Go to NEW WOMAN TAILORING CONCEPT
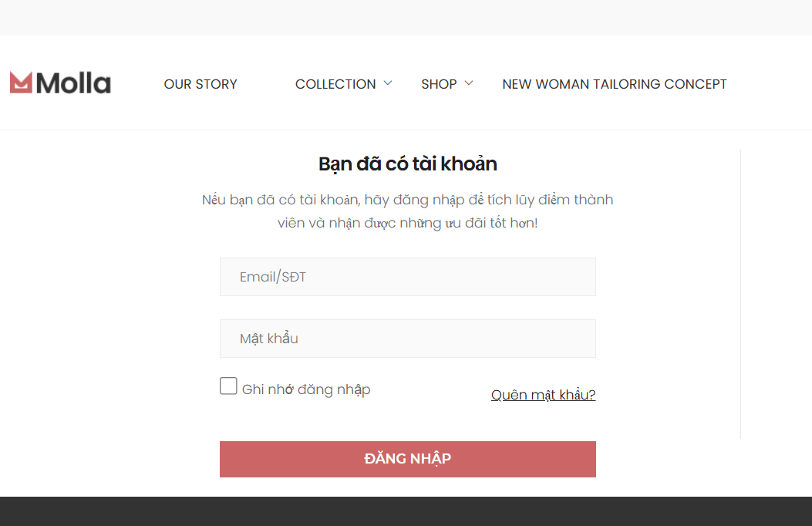 pyautogui.click(x=615, y=84)
